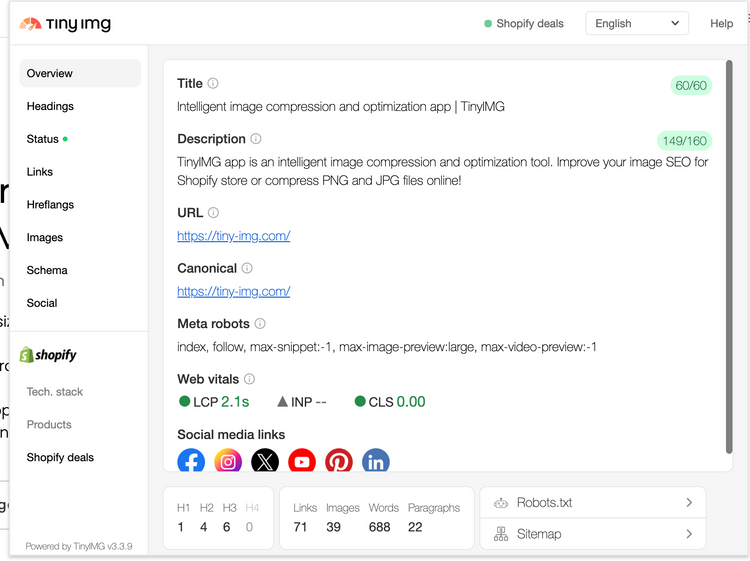Expand the Sitemap row chevron
This screenshot has width=750, height=561.
coord(689,534)
